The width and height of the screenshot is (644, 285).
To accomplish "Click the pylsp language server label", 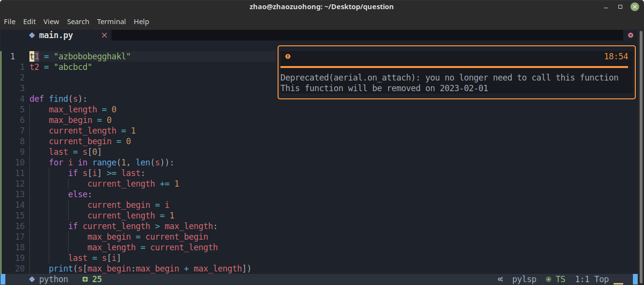I will click(x=524, y=279).
